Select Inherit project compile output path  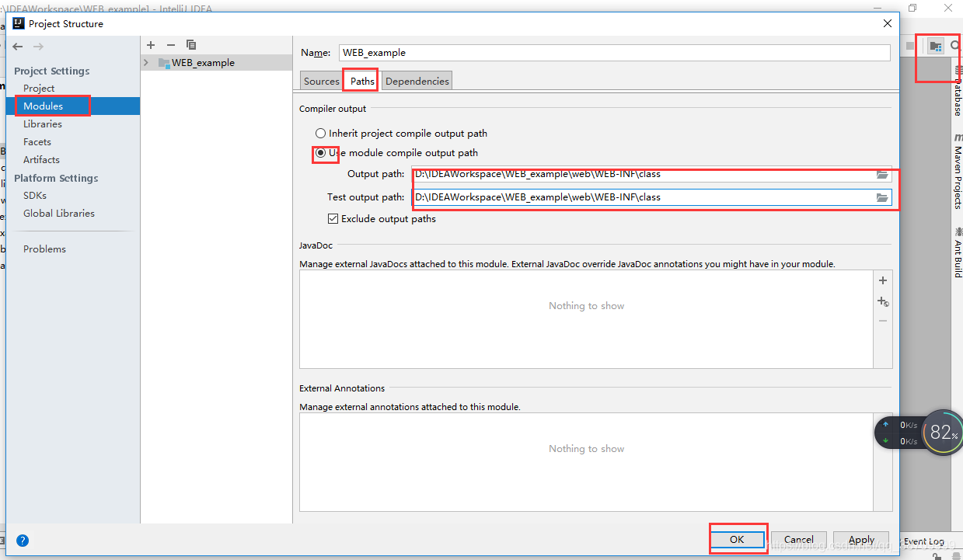320,134
